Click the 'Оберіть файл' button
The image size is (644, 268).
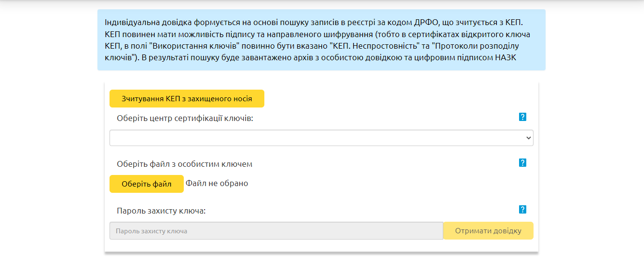tap(147, 184)
